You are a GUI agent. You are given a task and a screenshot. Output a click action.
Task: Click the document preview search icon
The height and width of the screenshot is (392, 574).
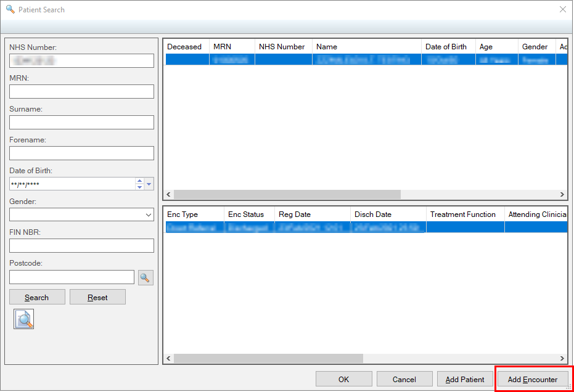pos(24,319)
